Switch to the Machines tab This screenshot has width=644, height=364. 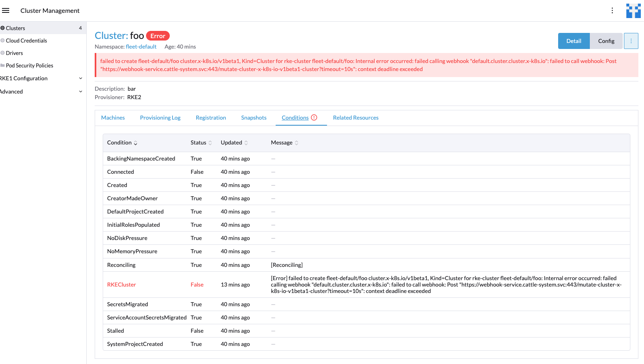(x=113, y=118)
